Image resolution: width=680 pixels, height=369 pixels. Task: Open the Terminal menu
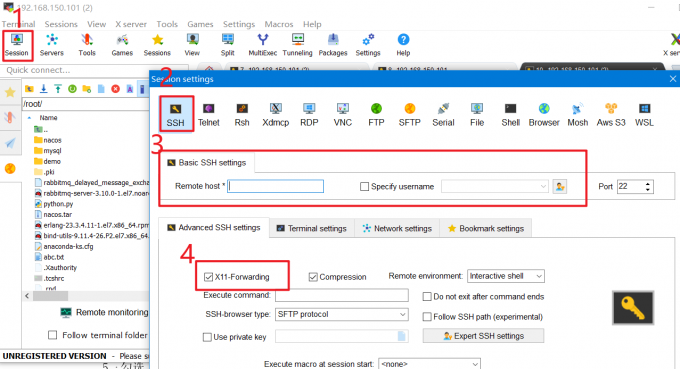[18, 24]
